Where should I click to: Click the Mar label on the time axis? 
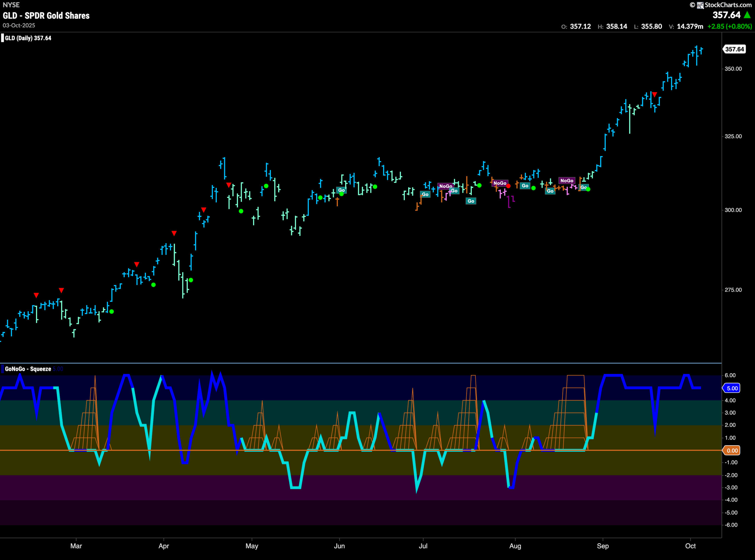coord(76,546)
